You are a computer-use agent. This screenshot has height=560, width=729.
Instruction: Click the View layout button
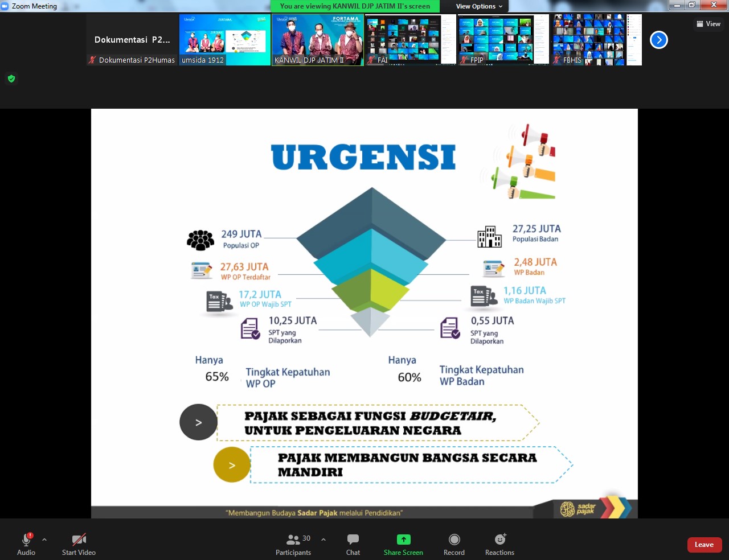pos(708,24)
